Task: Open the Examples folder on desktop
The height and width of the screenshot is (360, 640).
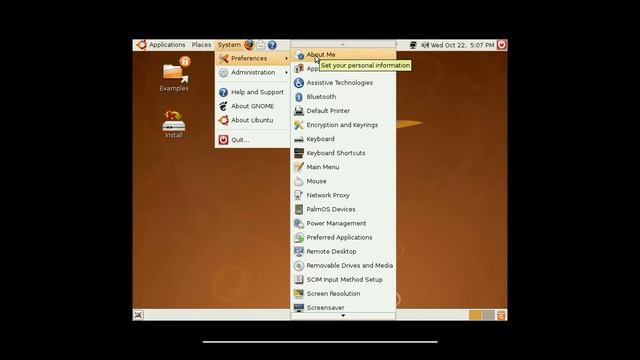Action: 175,74
